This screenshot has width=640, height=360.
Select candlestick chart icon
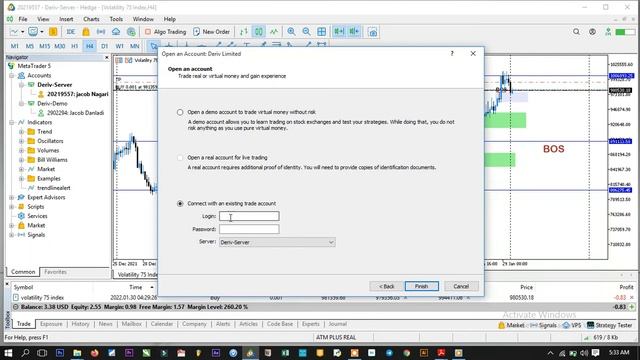click(259, 31)
